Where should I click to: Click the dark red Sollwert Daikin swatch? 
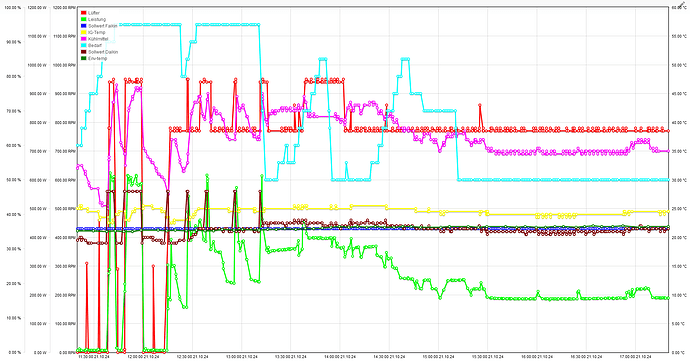pos(84,52)
